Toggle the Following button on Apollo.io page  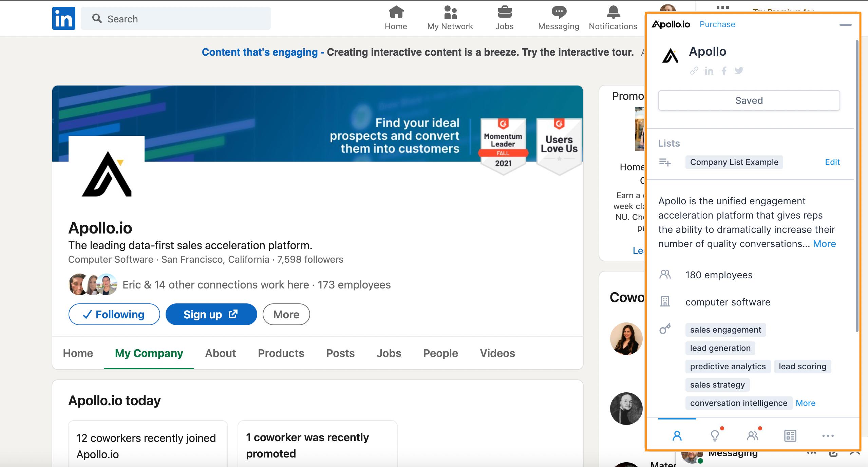(x=114, y=314)
